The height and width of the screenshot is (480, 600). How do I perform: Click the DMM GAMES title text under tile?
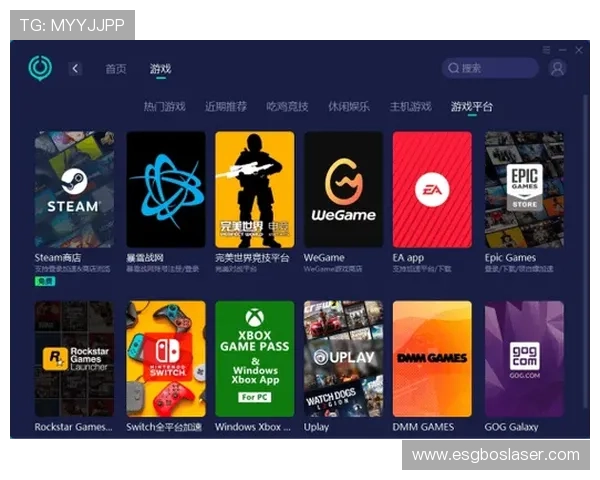click(423, 427)
